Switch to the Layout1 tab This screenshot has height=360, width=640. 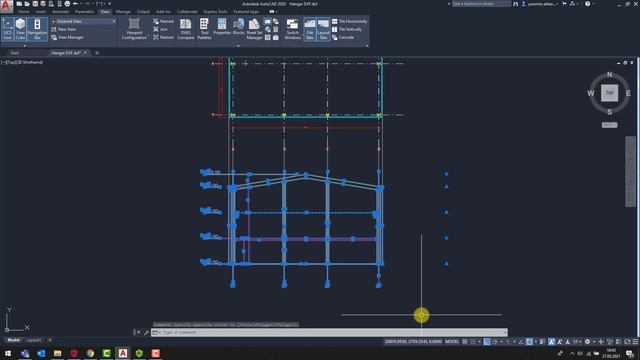pyautogui.click(x=33, y=340)
